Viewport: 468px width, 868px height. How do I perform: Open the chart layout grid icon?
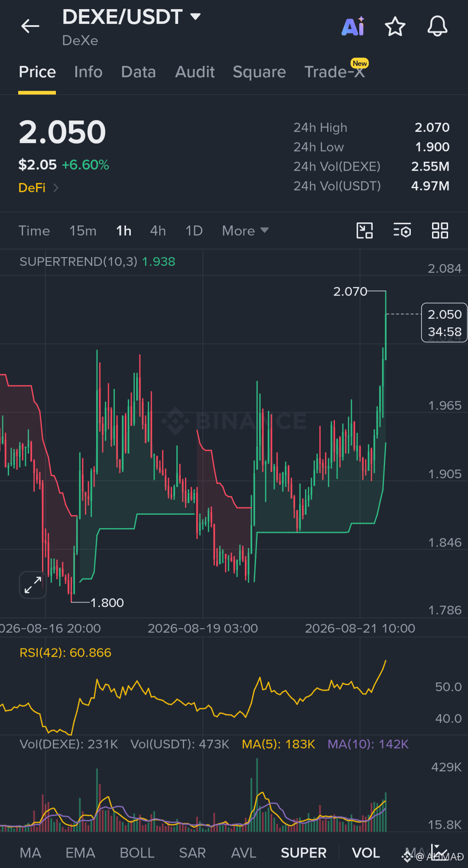click(x=440, y=231)
